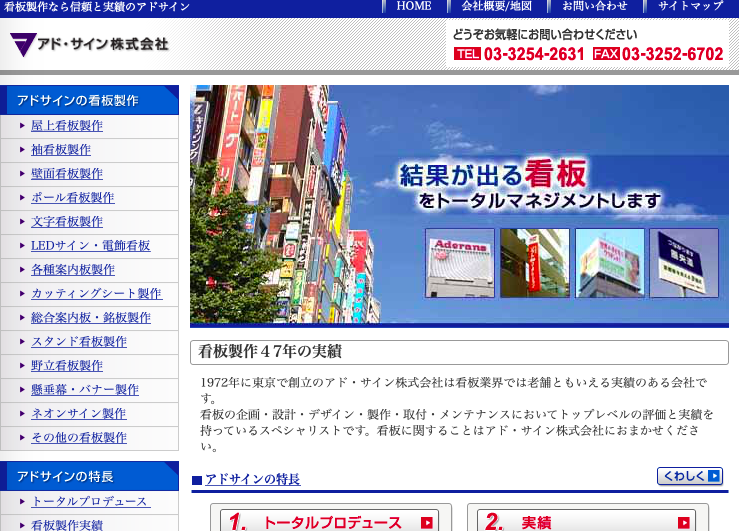Click the rooftop billboard building thumbnail

click(610, 263)
